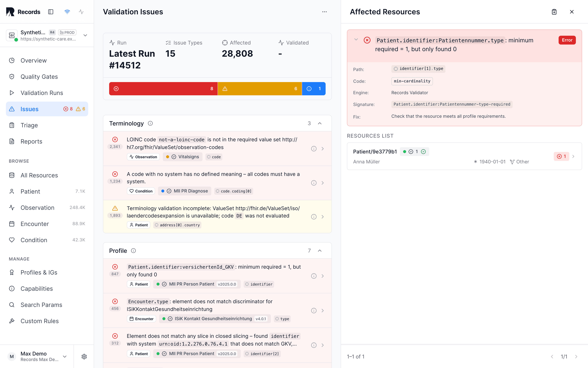Click the min-cardinality code chip
The height and width of the screenshot is (368, 588).
tap(412, 81)
